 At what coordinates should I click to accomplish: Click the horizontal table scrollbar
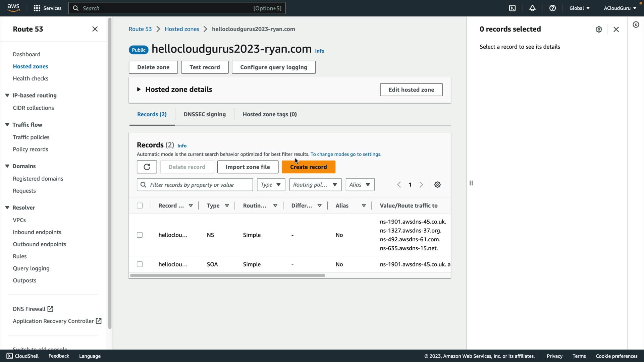tap(227, 276)
